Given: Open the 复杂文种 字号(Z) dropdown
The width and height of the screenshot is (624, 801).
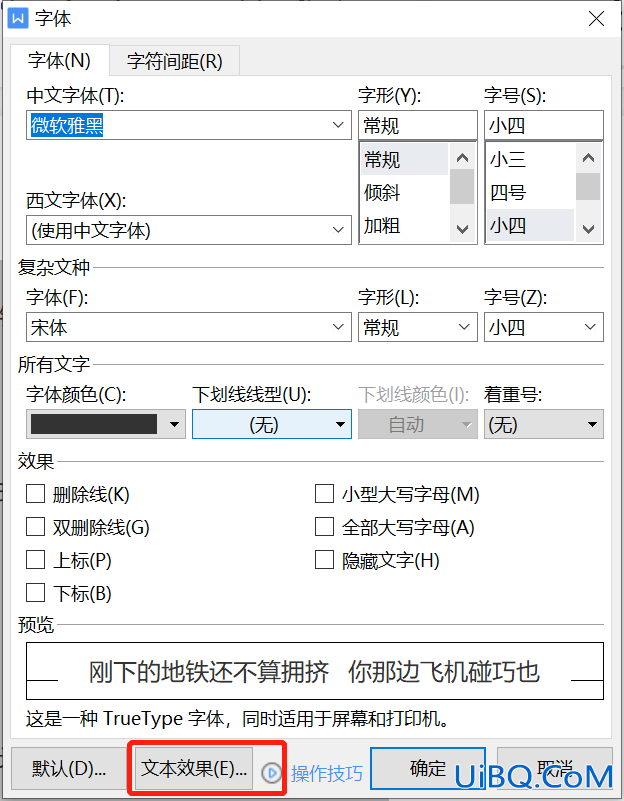Looking at the screenshot, I should [x=543, y=327].
